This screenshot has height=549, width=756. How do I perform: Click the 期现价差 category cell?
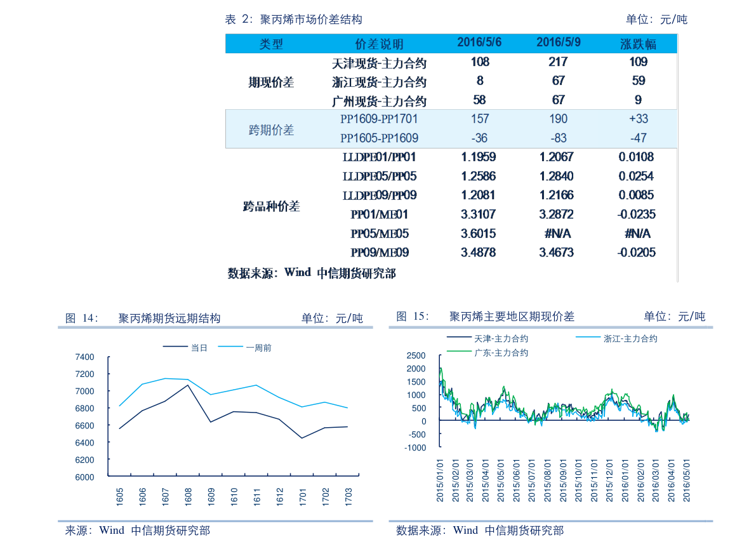click(271, 82)
